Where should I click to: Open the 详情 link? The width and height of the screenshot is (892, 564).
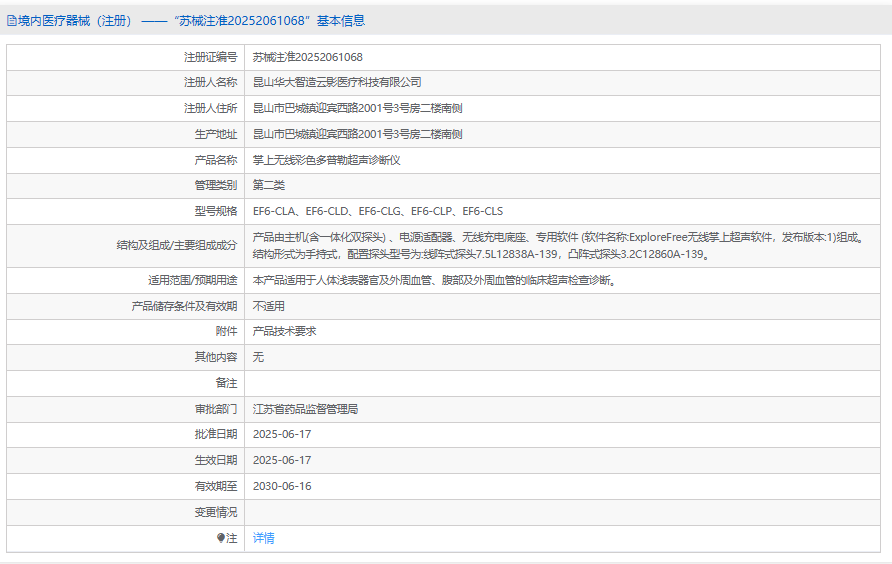[263, 538]
